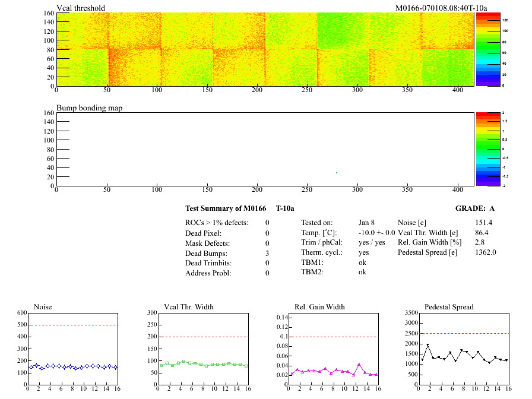The height and width of the screenshot is (399, 532).
Task: Click the "Bump bonding map" title
Action: tap(89, 108)
